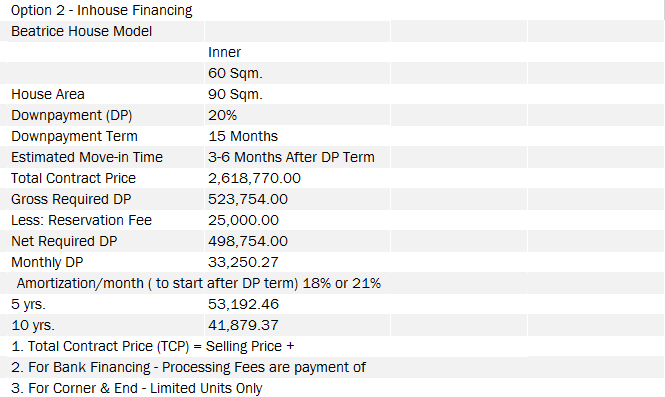Select the House Area label

48,94
